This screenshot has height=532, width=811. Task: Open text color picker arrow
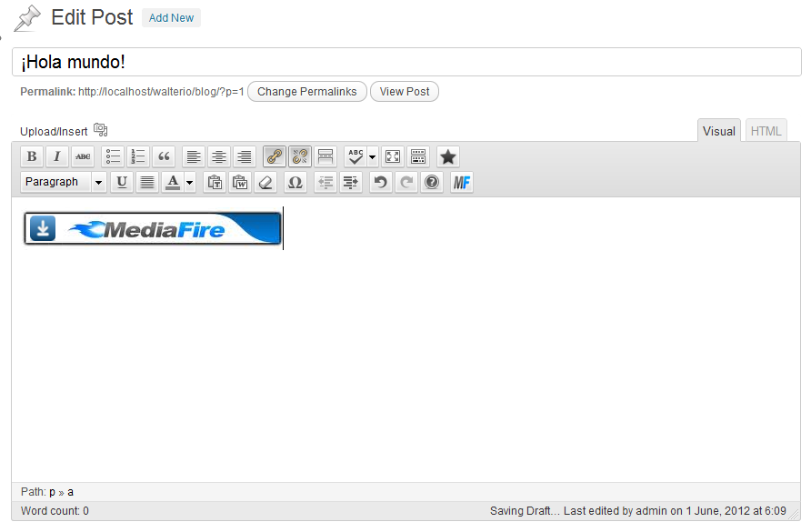point(190,183)
